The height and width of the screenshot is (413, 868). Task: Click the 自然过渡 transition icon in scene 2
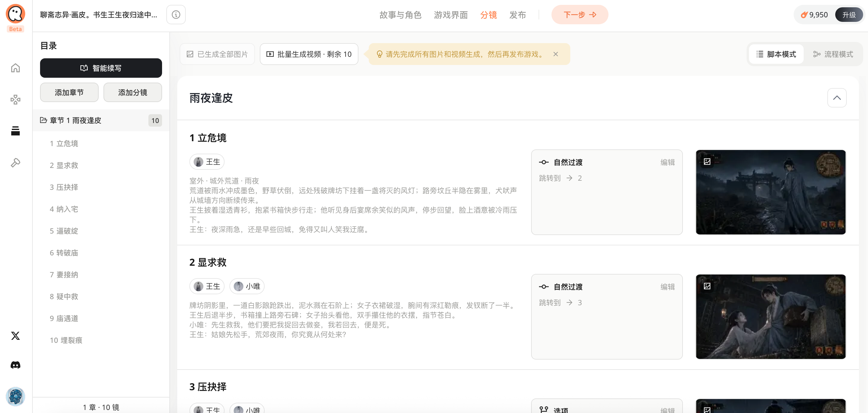[544, 287]
